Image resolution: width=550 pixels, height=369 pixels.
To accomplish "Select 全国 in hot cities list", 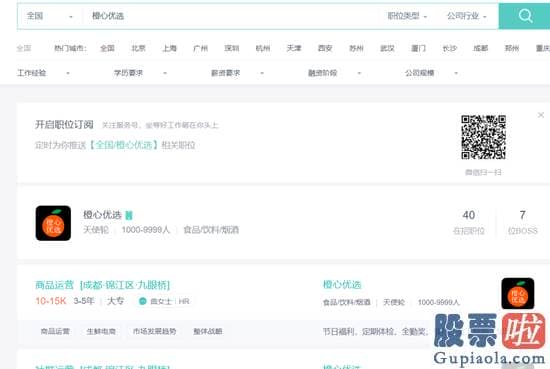I will pyautogui.click(x=107, y=48).
